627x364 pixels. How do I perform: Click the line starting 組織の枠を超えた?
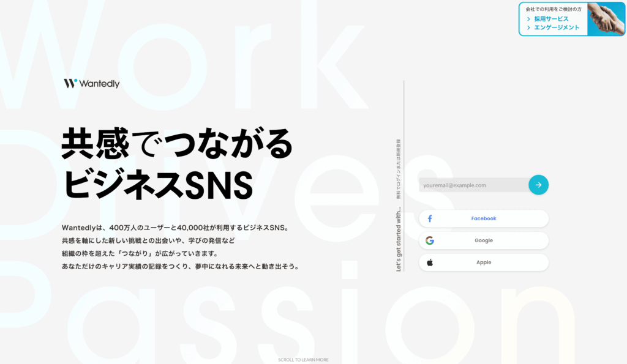click(x=140, y=253)
